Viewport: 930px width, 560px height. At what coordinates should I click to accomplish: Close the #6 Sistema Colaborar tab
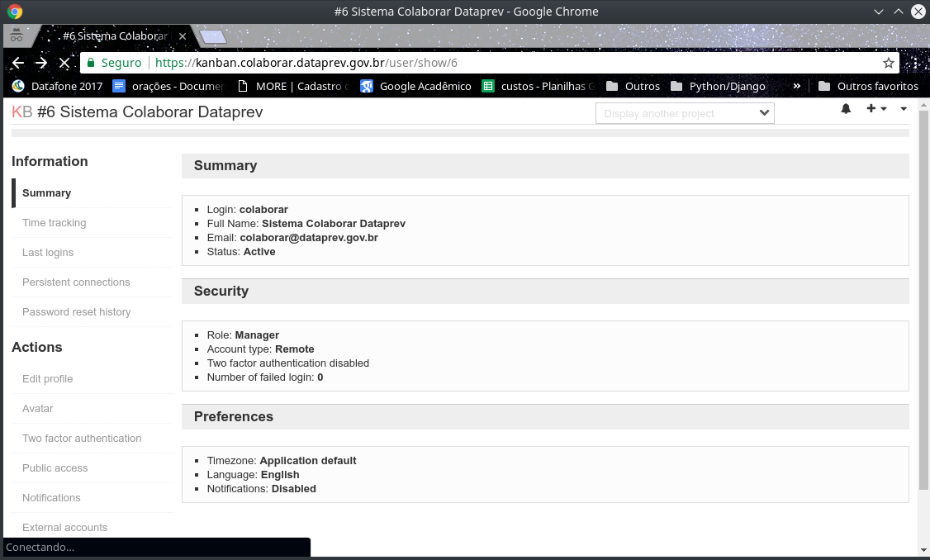[x=183, y=36]
